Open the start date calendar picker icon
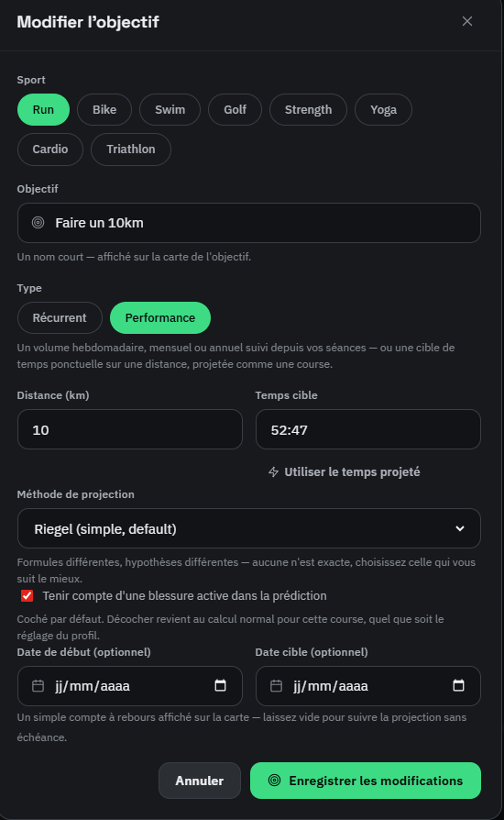 221,685
